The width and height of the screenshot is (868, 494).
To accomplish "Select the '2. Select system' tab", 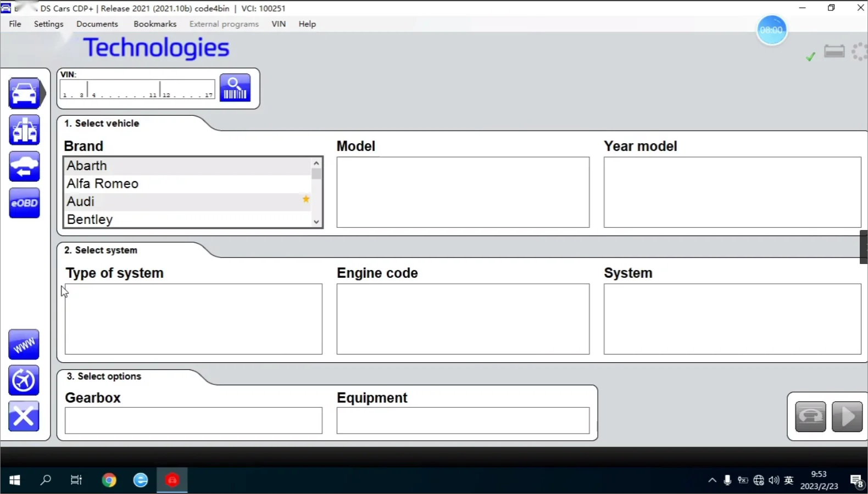I will click(x=101, y=250).
